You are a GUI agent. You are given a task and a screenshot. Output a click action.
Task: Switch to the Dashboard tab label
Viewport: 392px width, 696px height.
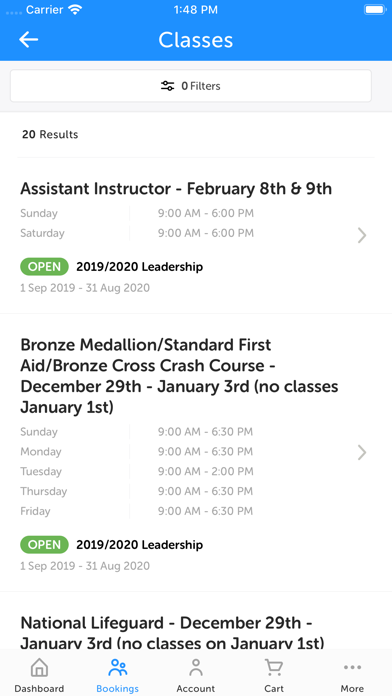point(39,689)
